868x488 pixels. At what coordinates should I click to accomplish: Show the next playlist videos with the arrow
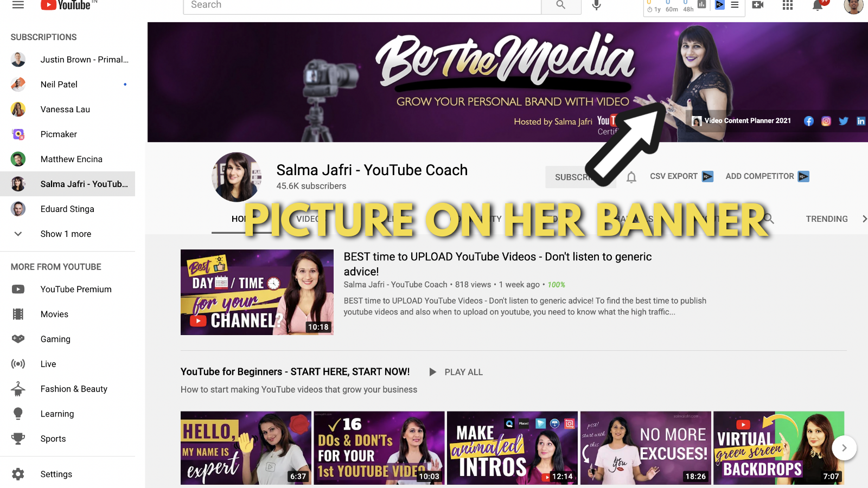844,448
